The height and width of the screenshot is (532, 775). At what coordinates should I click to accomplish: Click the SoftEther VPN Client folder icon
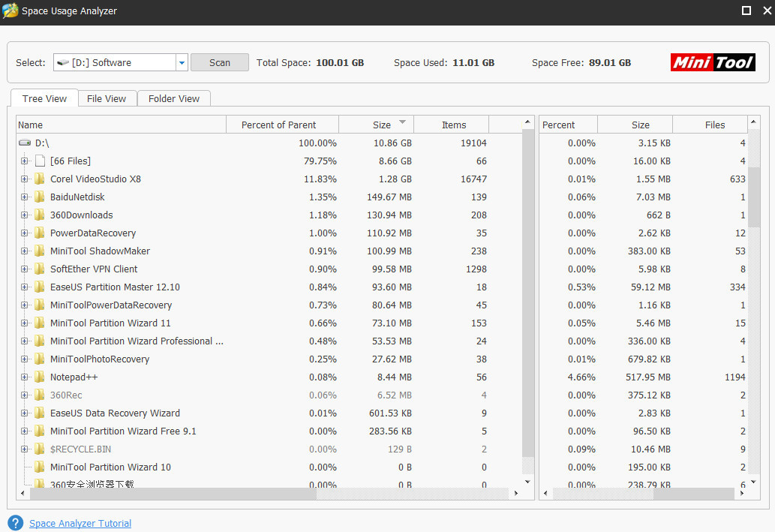pyautogui.click(x=40, y=269)
